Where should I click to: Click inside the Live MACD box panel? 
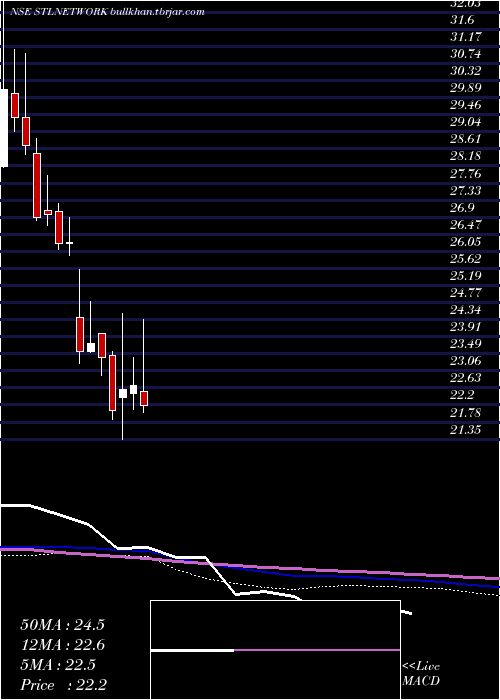click(275, 650)
